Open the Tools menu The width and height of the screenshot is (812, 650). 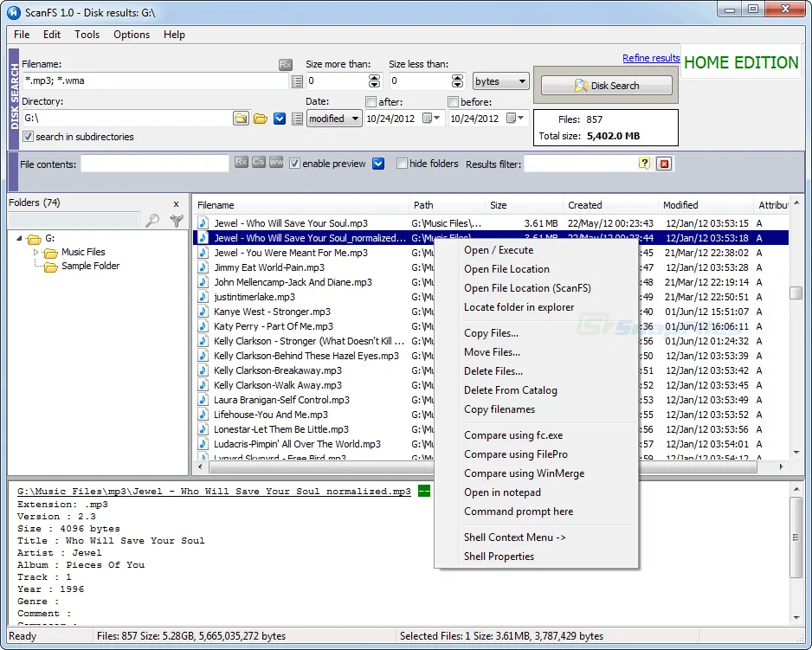(x=87, y=35)
